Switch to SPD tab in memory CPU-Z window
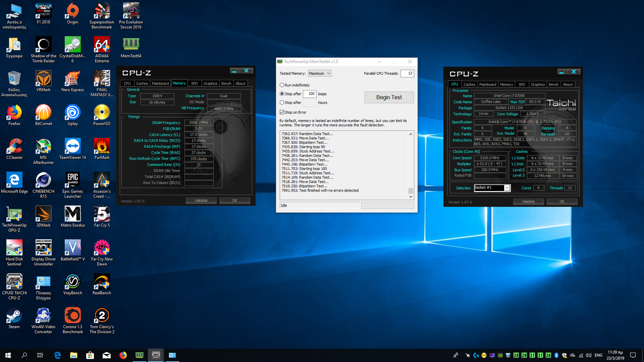Screen dimensions: 644x362 (x=194, y=83)
